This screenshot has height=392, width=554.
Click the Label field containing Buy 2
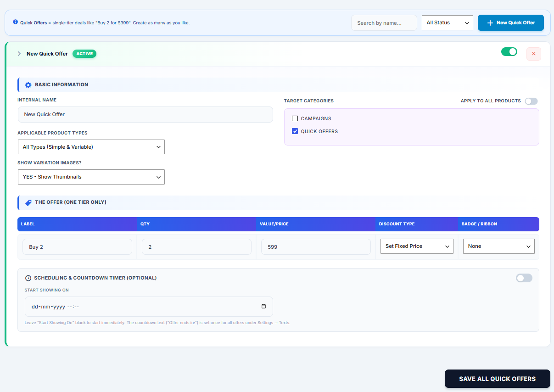tap(77, 247)
